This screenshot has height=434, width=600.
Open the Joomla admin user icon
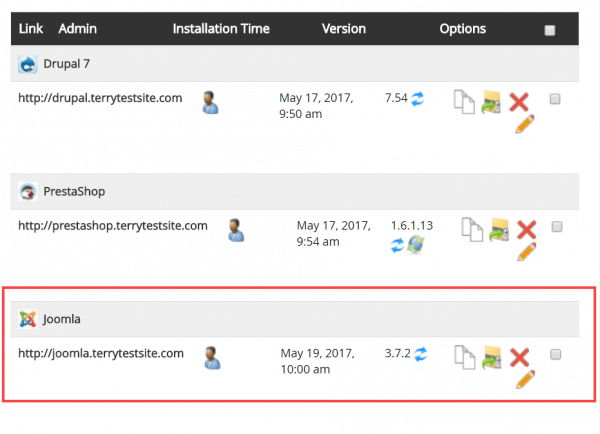(212, 358)
